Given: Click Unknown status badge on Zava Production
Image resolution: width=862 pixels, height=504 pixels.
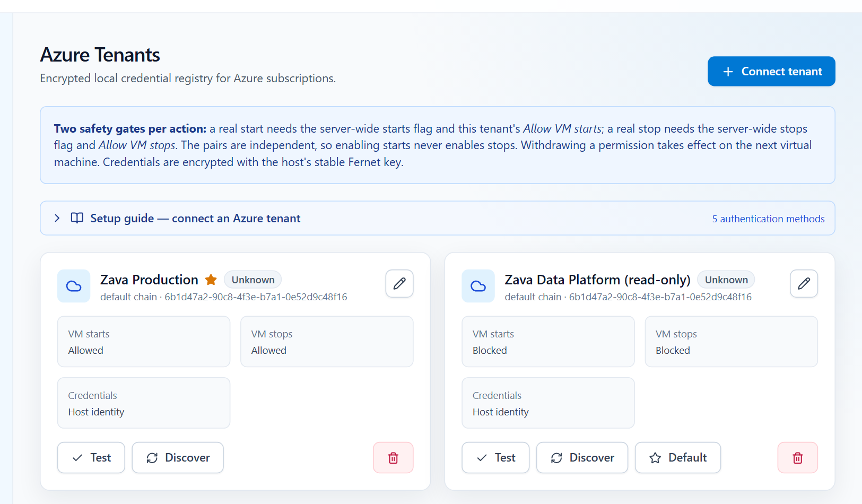Looking at the screenshot, I should [x=253, y=280].
